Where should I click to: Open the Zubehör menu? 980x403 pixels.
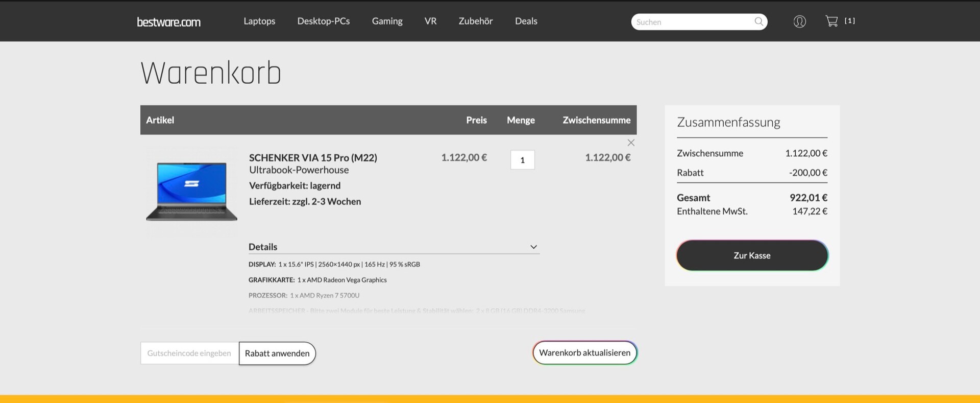coord(476,21)
